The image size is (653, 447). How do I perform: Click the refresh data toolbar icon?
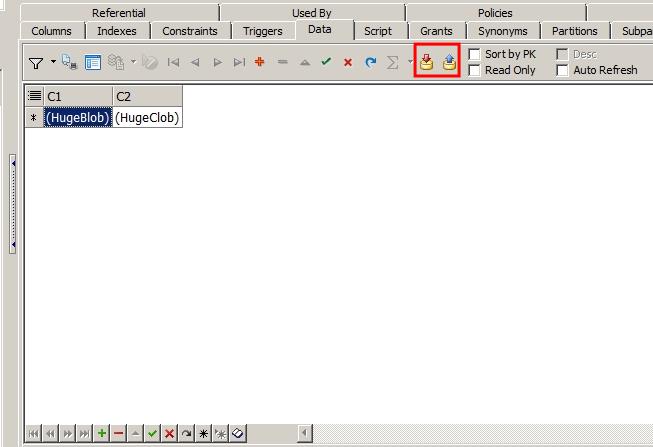tap(370, 63)
